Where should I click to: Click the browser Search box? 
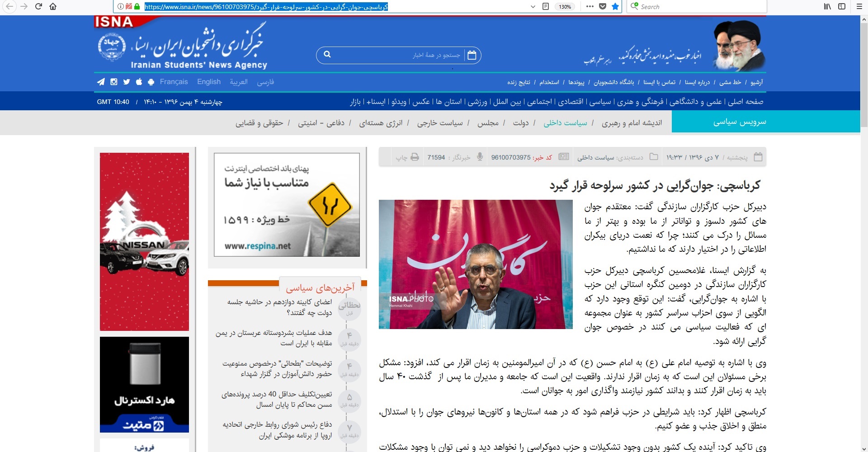tap(696, 6)
